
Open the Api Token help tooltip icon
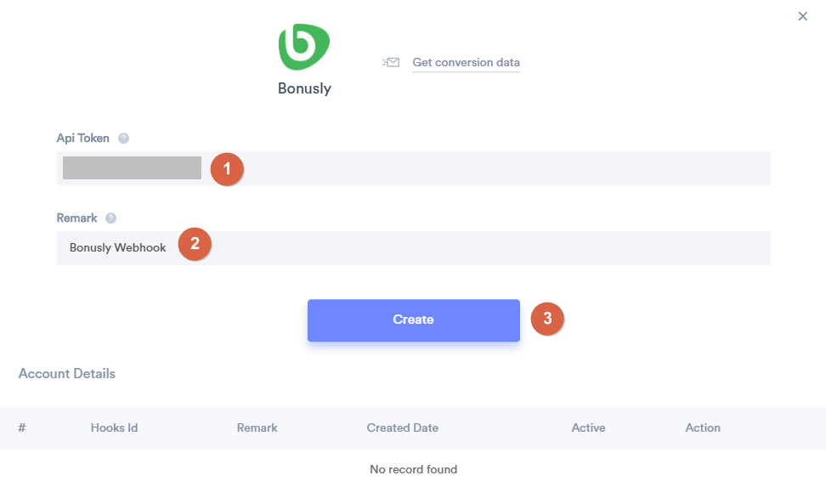pos(122,138)
